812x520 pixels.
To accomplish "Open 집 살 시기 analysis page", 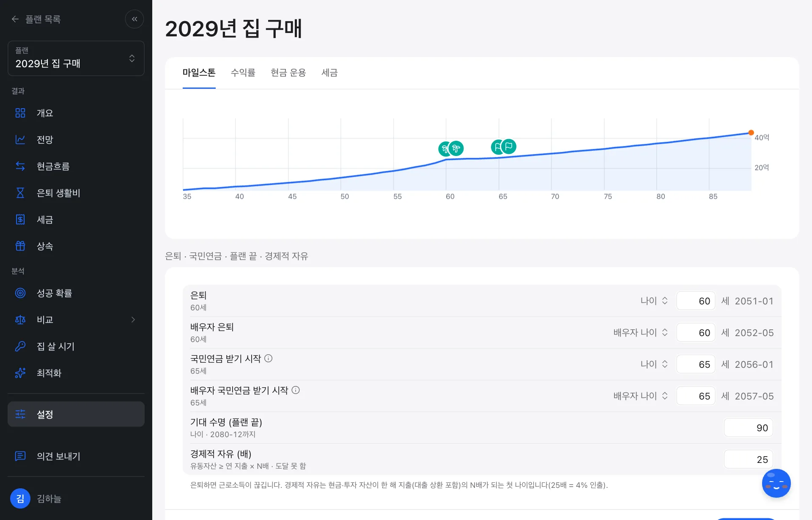I will (76, 346).
